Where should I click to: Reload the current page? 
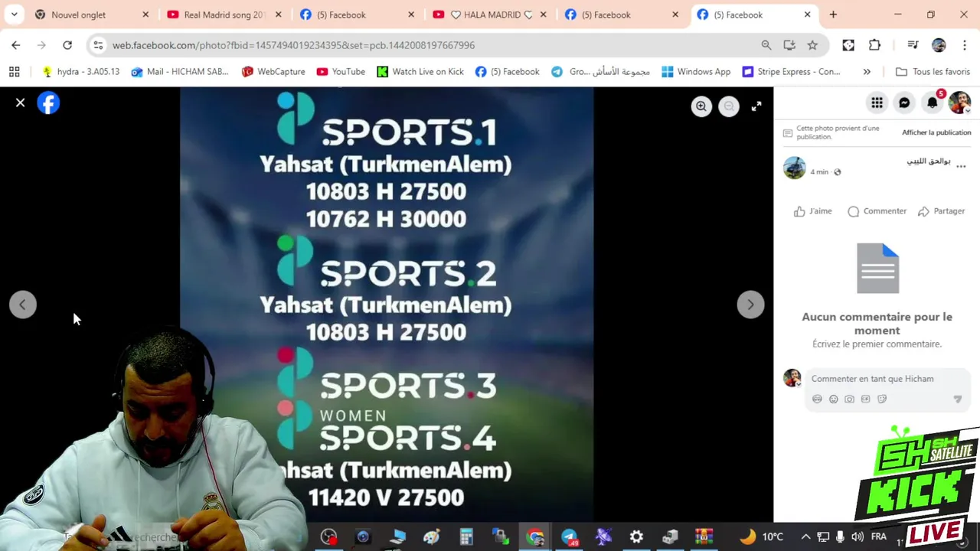point(67,45)
